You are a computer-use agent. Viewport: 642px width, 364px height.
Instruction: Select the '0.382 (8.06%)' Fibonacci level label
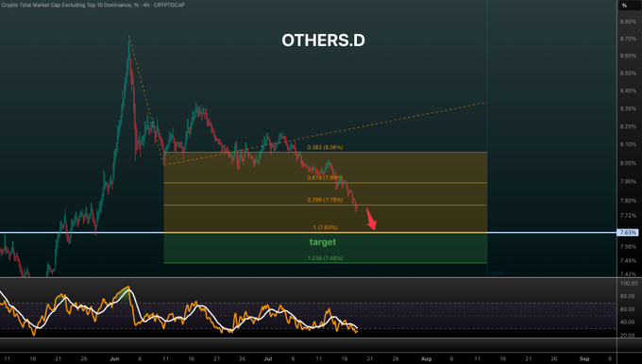click(x=325, y=147)
